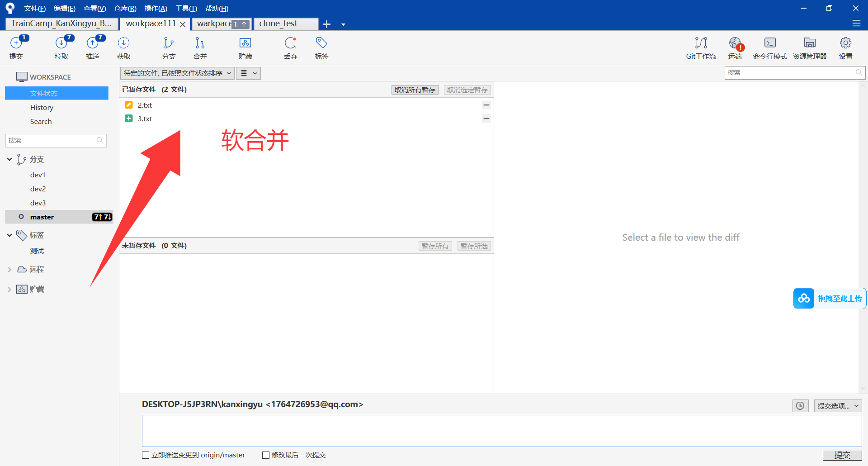Click 取消所有暂存 (unstage all) button
This screenshot has width=868, height=466.
415,90
